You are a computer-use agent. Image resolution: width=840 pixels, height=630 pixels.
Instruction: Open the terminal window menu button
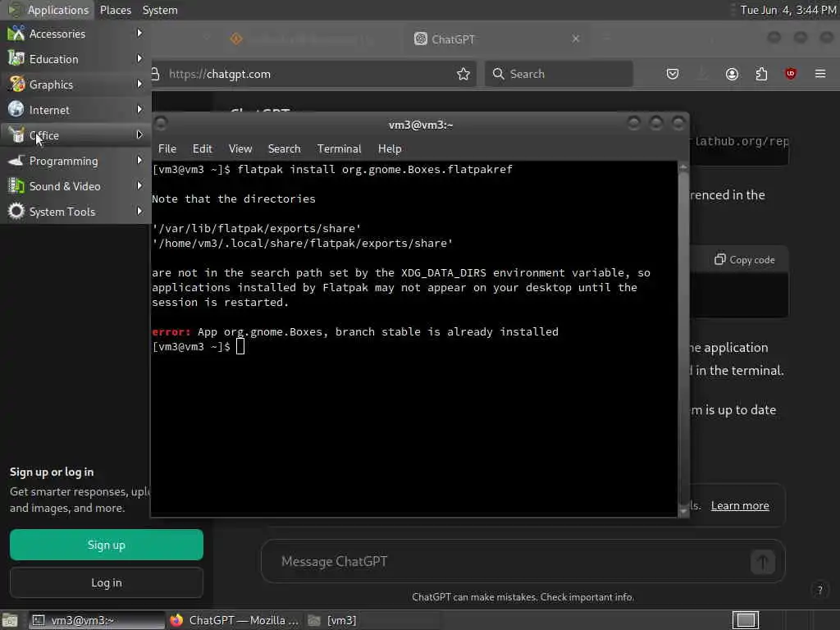point(161,124)
